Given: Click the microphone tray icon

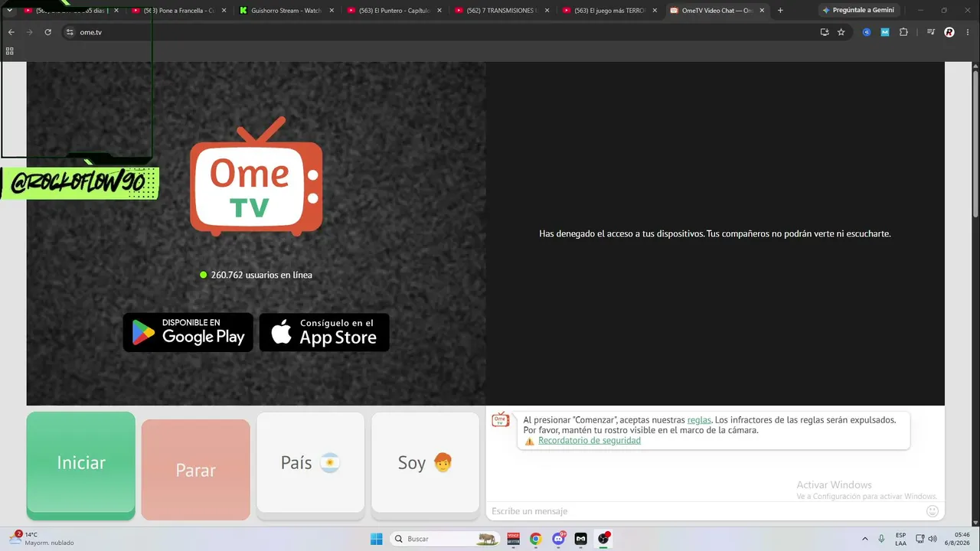Looking at the screenshot, I should [882, 539].
